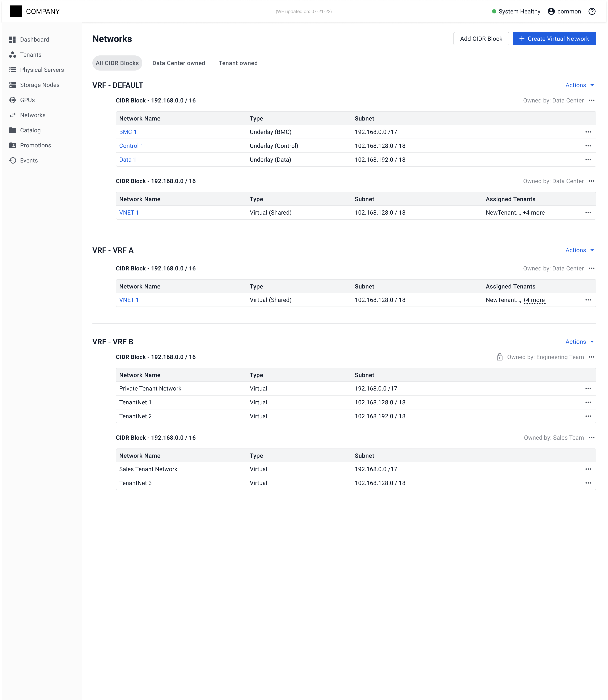Open the more options for TenantNet 3 row

[588, 483]
